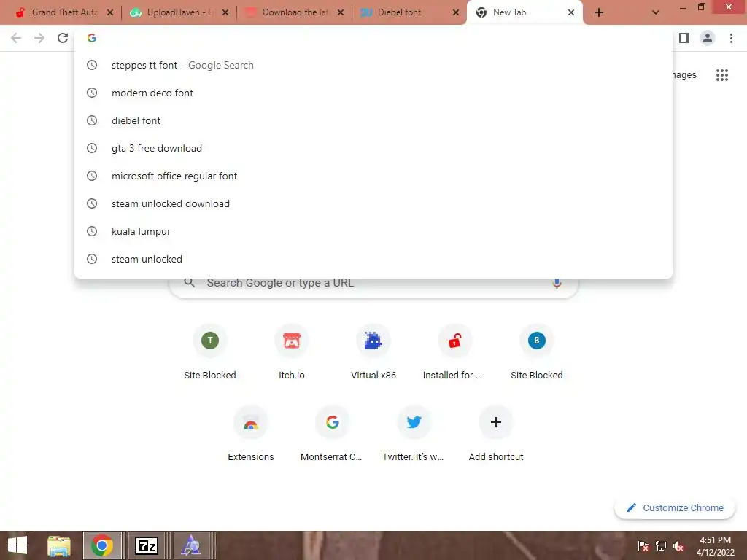
Task: Close the Diebel font tab
Action: click(456, 13)
